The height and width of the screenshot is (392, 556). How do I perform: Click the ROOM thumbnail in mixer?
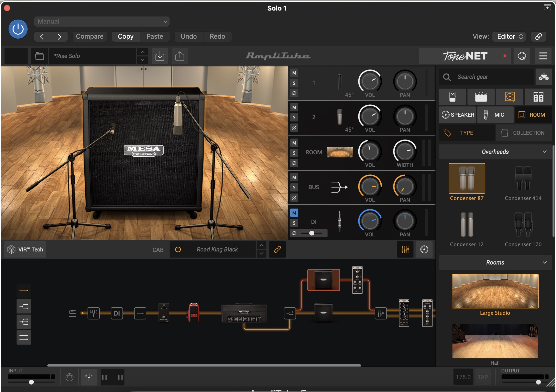[x=339, y=152]
